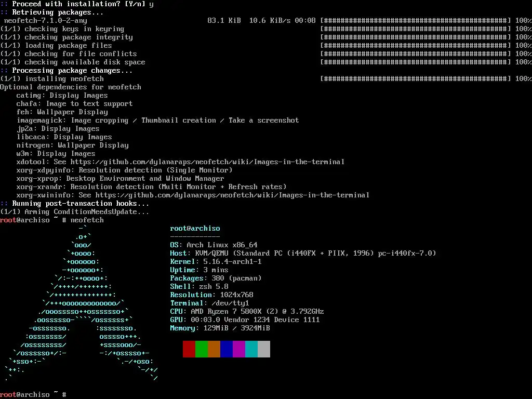The height and width of the screenshot is (399, 532).
Task: Click 'neofetch-7.1.0-2-any' package name
Action: (46, 21)
